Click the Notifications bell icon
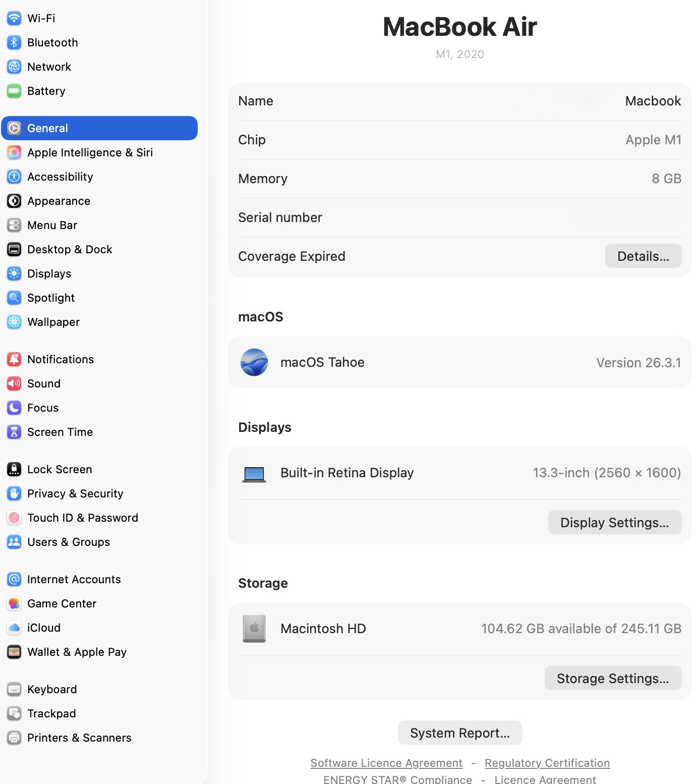The image size is (699, 784). 14,359
